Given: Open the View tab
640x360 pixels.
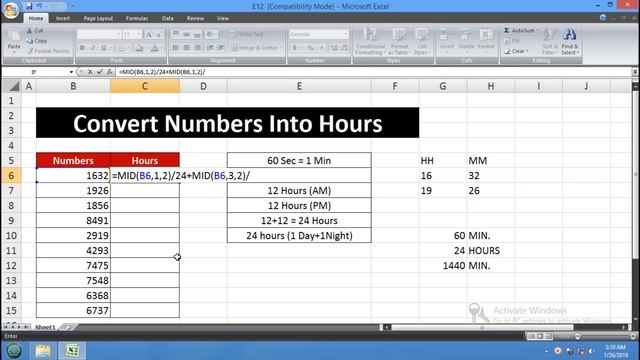Looking at the screenshot, I should click(222, 18).
